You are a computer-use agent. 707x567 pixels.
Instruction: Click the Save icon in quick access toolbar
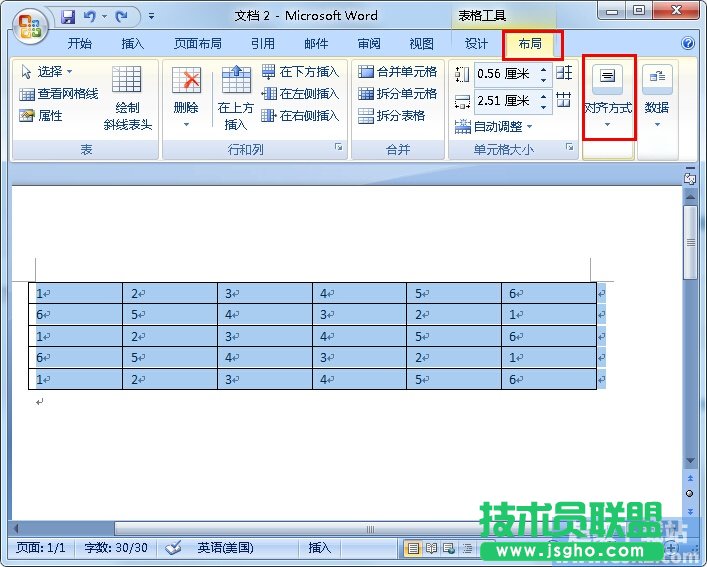[68, 17]
